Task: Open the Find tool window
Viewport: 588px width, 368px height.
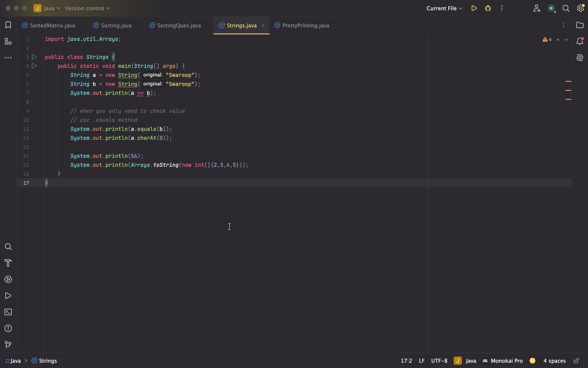Action: pos(8,247)
